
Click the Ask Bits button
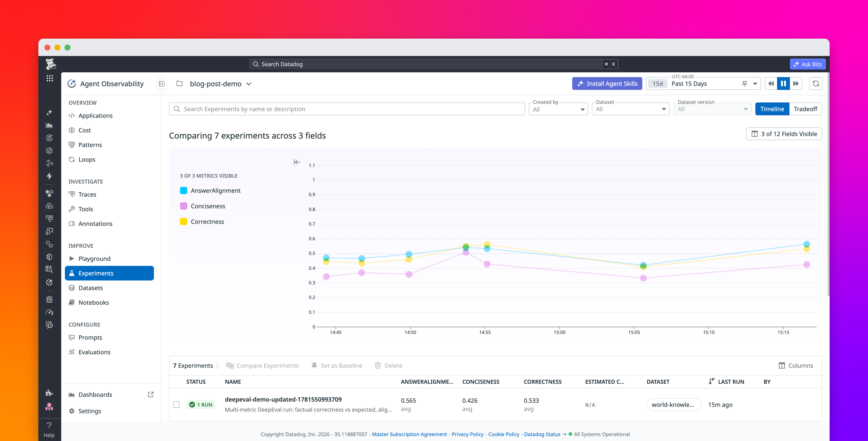pyautogui.click(x=807, y=64)
